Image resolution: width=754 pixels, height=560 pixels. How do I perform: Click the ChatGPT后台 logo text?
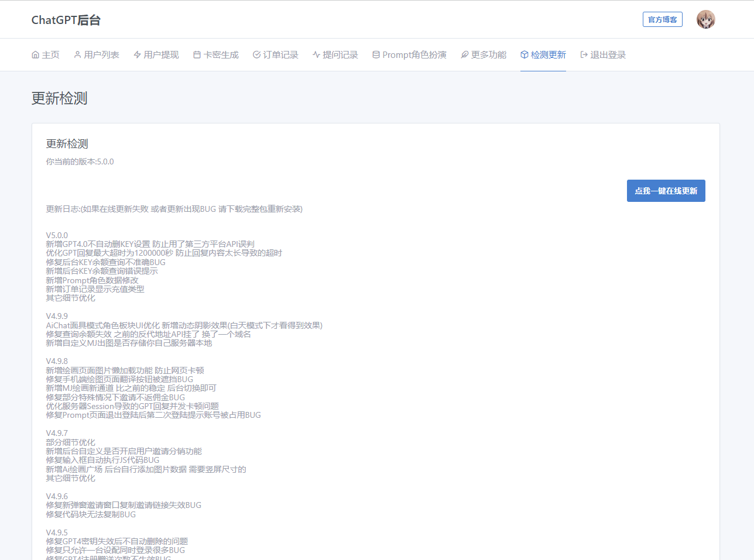66,20
